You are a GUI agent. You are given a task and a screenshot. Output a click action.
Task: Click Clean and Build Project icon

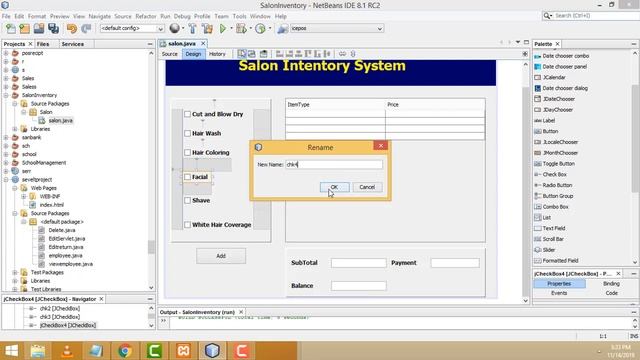point(207,29)
